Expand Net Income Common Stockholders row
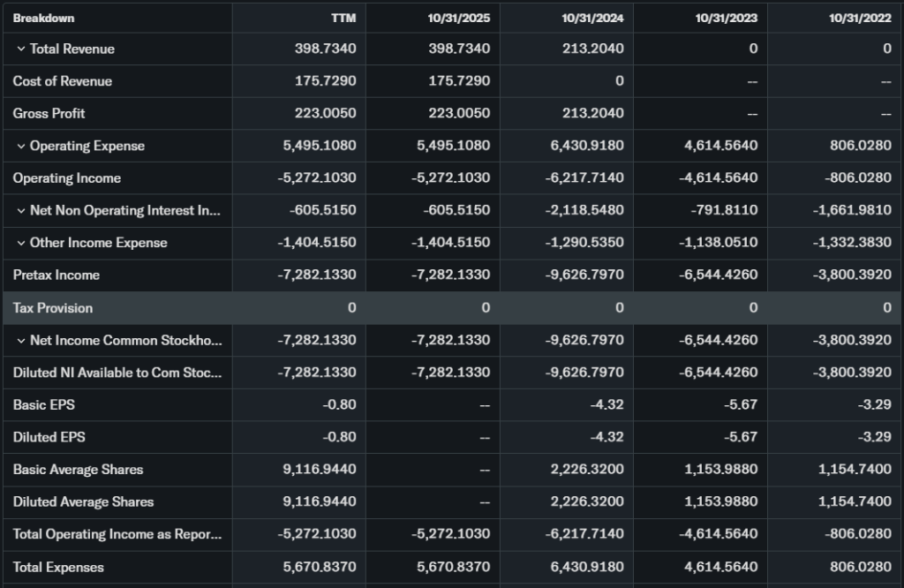 [x=21, y=341]
